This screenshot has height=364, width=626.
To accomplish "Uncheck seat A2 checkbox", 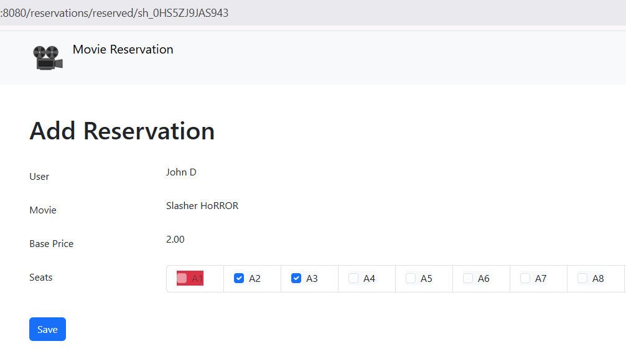I will [x=239, y=278].
